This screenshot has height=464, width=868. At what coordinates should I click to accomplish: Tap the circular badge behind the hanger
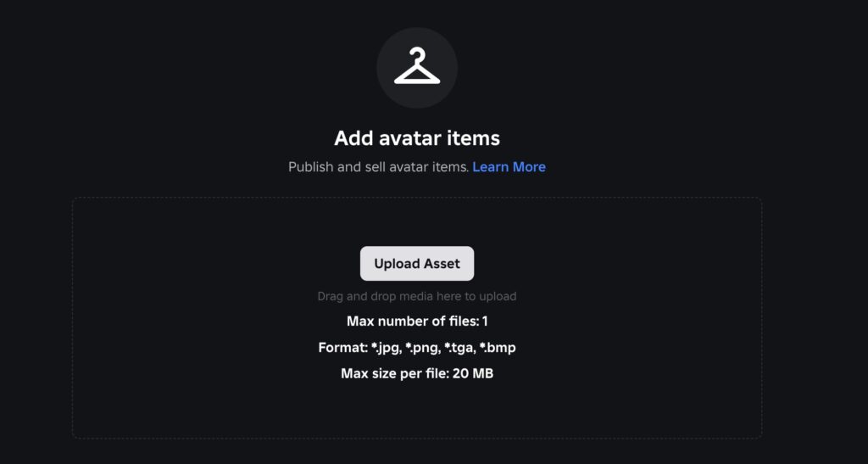[x=417, y=68]
